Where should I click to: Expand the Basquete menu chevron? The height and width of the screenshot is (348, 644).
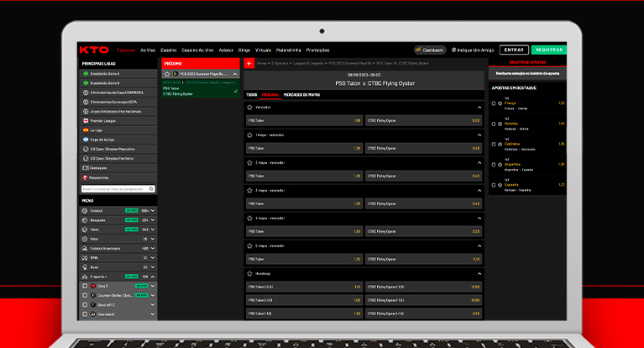pyautogui.click(x=153, y=220)
